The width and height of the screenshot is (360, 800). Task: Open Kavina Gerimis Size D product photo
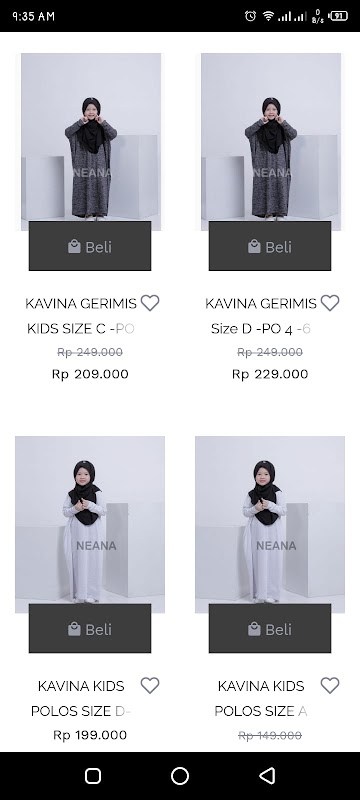(x=271, y=138)
